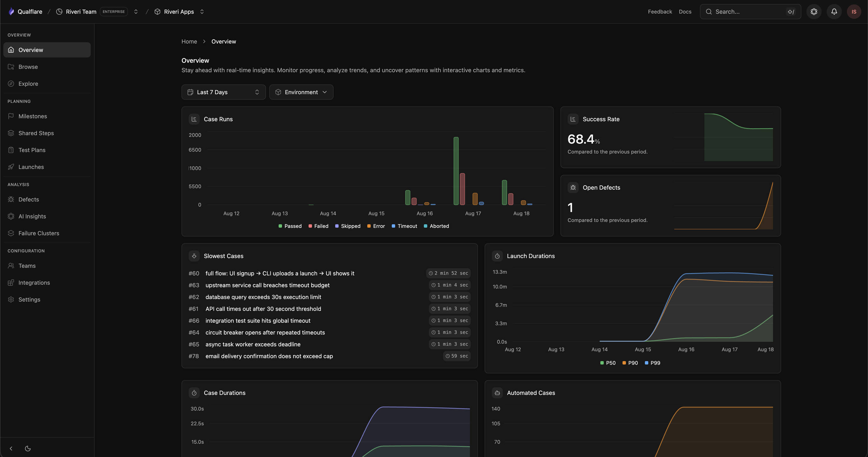This screenshot has height=457, width=868.
Task: Click the Qualflare flame logo
Action: point(11,11)
